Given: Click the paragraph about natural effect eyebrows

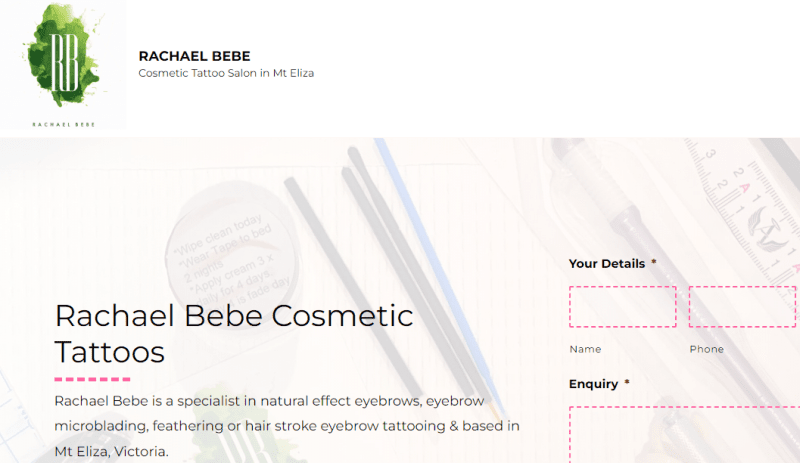Looking at the screenshot, I should coord(287,426).
